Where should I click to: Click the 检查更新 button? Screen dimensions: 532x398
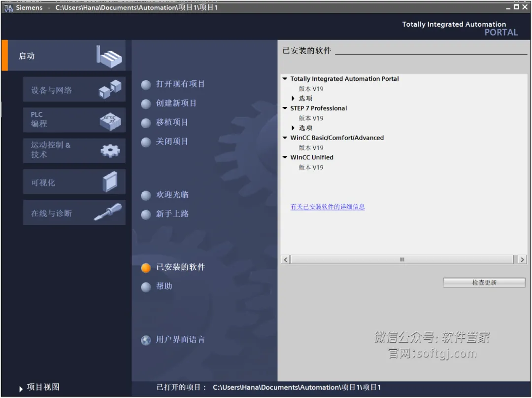pos(484,283)
